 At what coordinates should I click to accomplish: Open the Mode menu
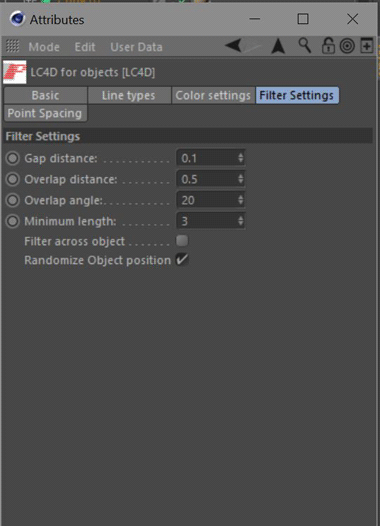(x=44, y=47)
